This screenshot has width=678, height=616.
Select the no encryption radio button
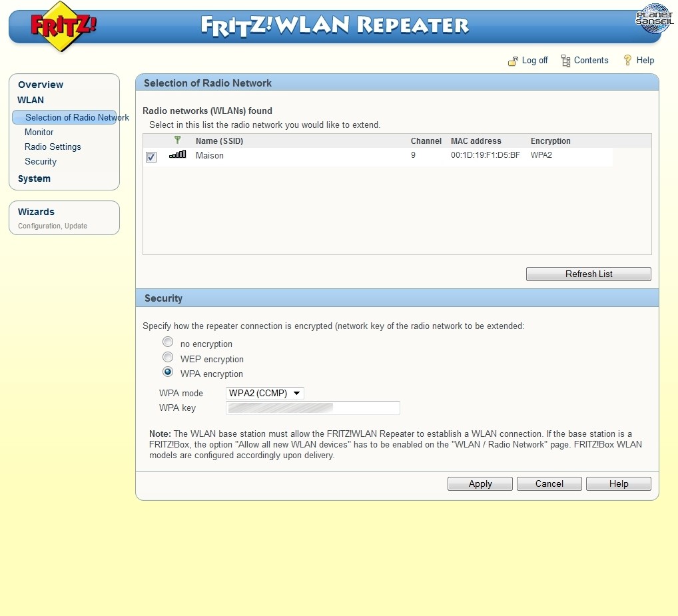point(168,342)
